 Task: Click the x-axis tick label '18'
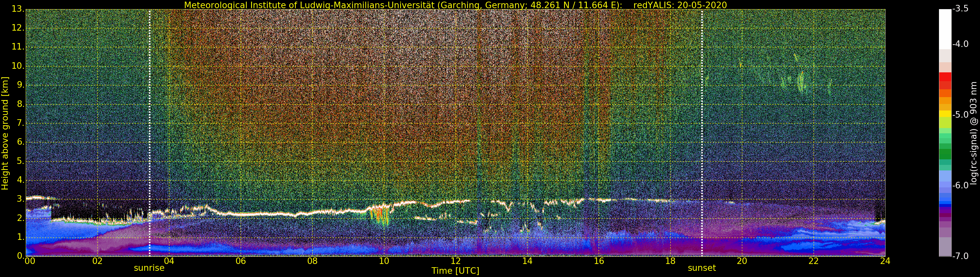pyautogui.click(x=670, y=261)
